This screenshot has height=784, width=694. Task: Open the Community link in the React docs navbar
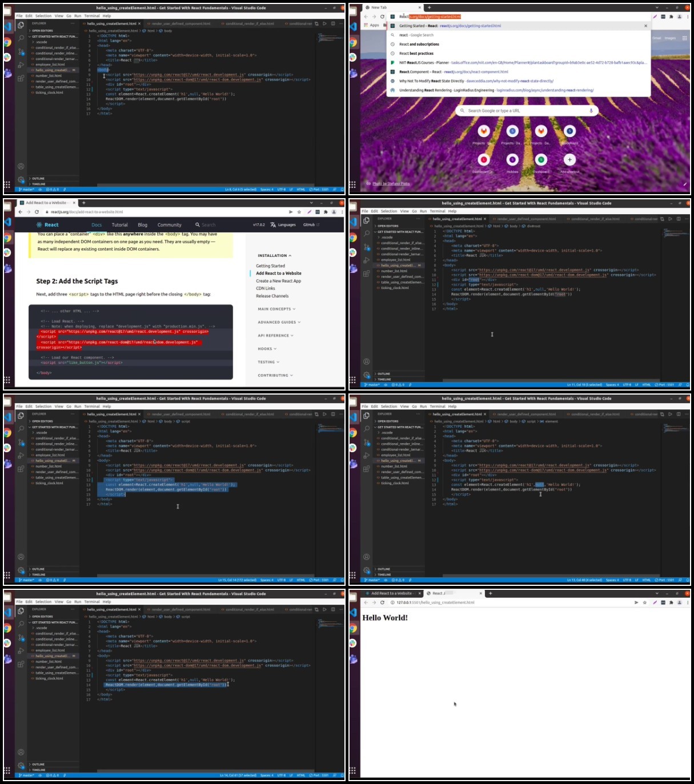pos(170,225)
